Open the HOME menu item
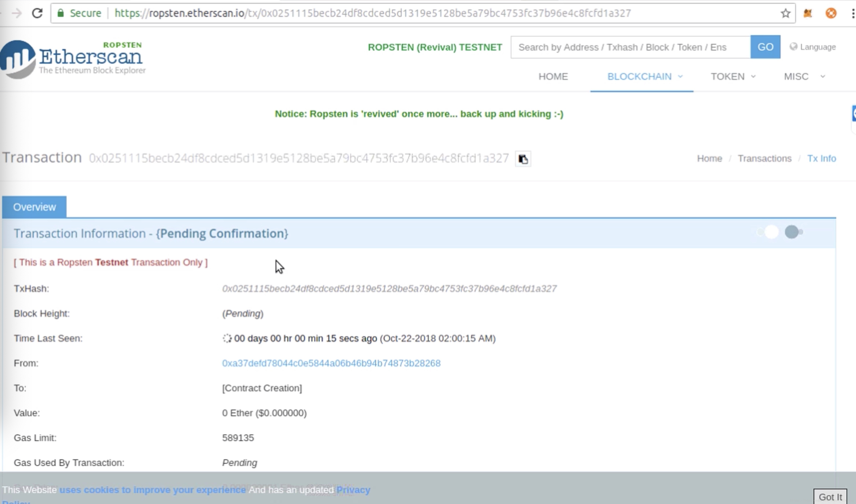 click(x=553, y=76)
